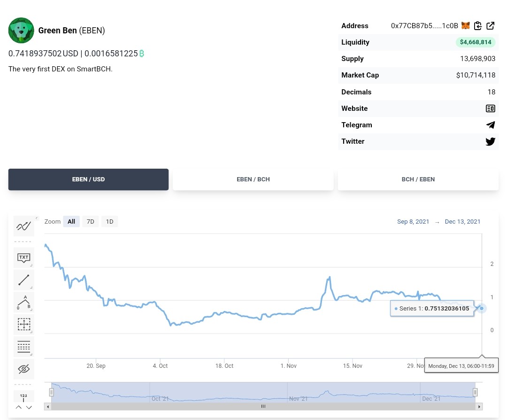Expand toolbar with the down chevron arrow
507x420 pixels.
click(x=29, y=407)
